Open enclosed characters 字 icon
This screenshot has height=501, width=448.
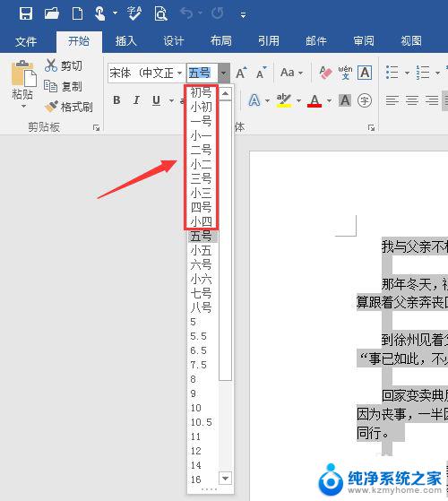coord(365,100)
